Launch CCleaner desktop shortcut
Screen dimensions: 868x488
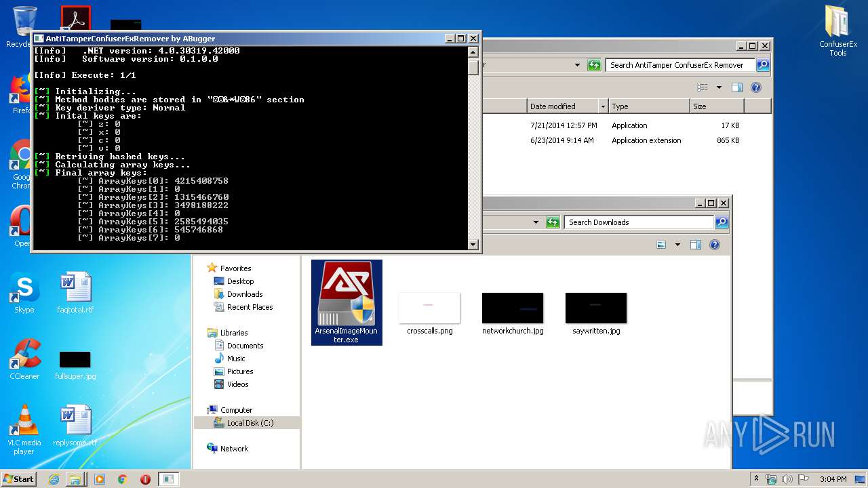(24, 359)
